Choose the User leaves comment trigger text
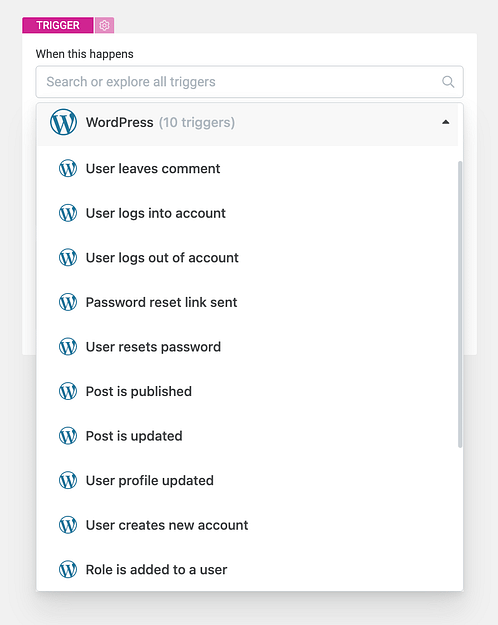The width and height of the screenshot is (498, 625). 153,169
